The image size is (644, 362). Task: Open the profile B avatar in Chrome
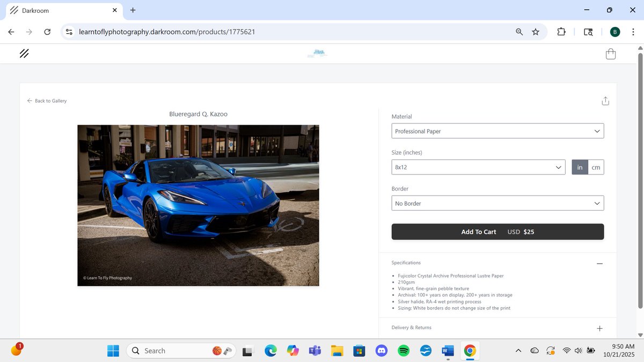coord(615,32)
